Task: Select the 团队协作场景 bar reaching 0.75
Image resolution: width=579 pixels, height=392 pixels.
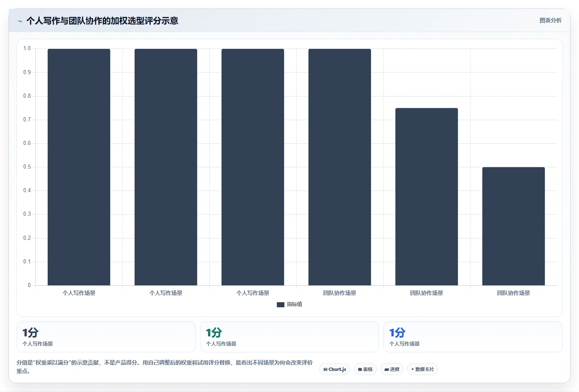Action: (426, 197)
